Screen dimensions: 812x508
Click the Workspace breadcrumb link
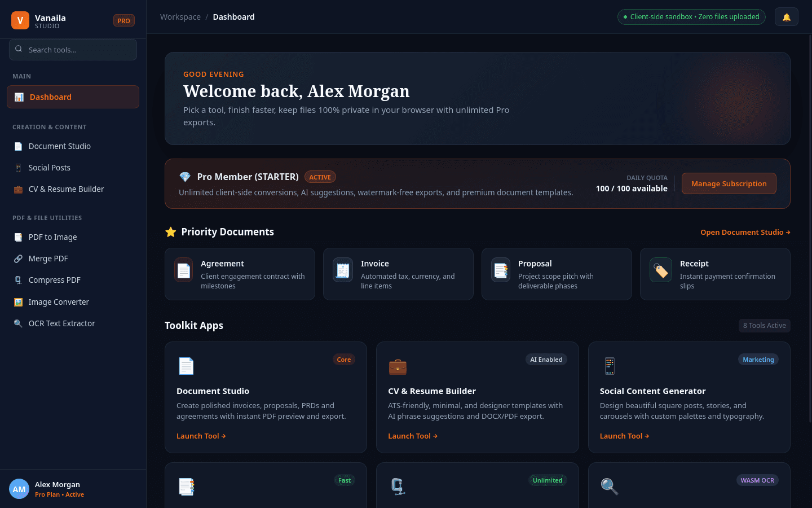(x=180, y=17)
